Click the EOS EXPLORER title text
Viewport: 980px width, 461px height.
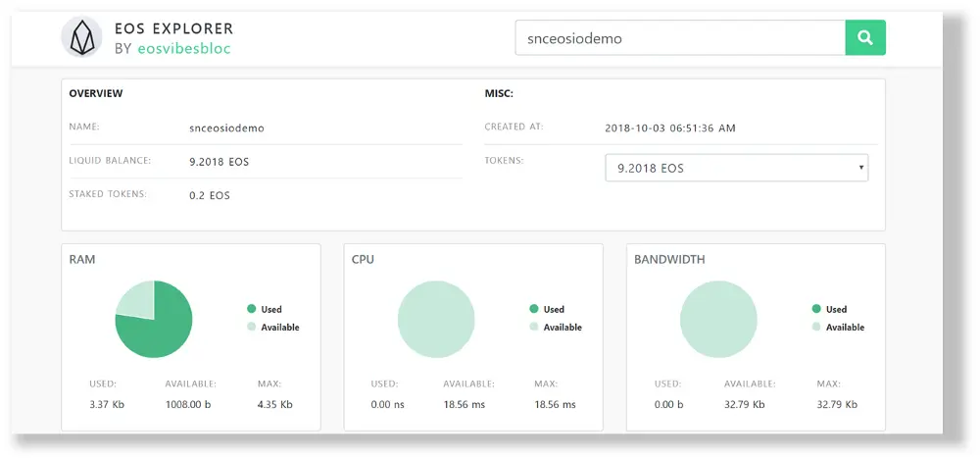click(173, 28)
